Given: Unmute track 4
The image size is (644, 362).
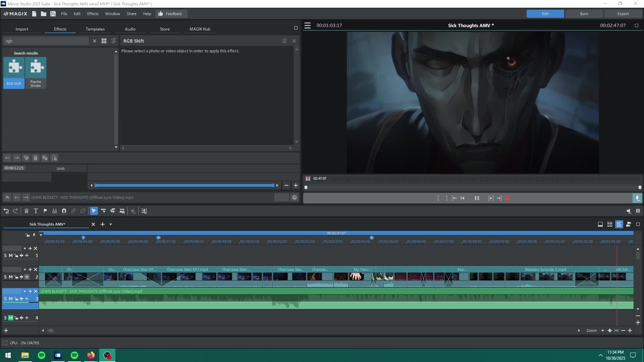Looking at the screenshot, I should 11,318.
